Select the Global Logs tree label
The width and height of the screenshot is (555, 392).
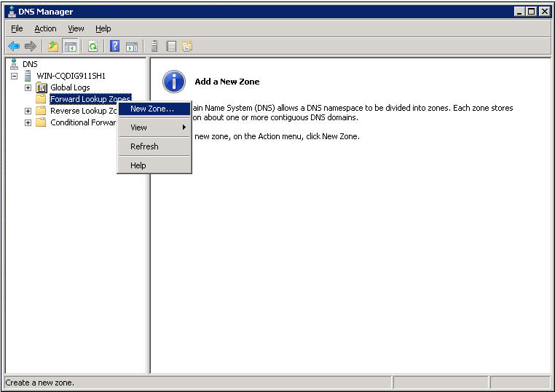point(70,87)
